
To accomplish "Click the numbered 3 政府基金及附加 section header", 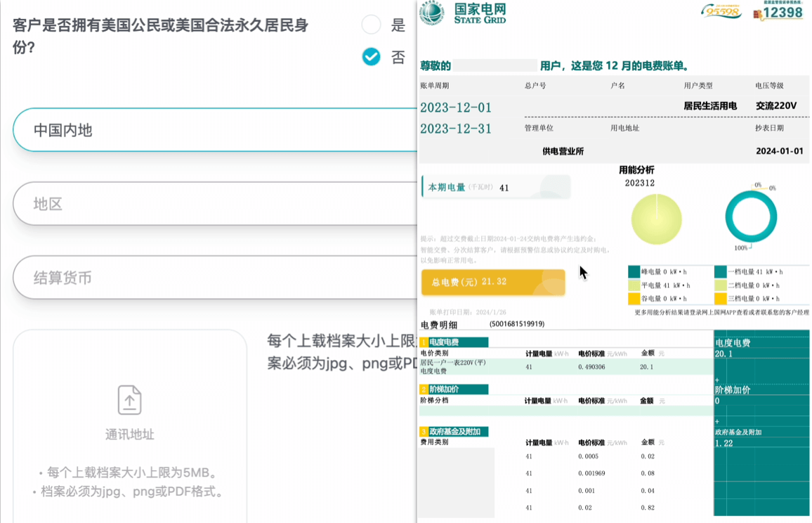I will (x=454, y=431).
